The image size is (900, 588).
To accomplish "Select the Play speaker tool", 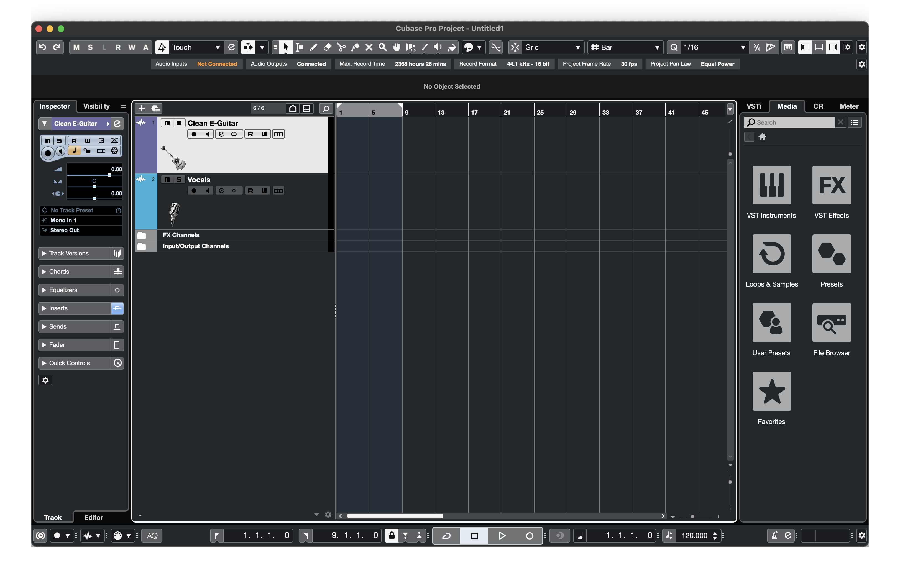I will pos(438,47).
